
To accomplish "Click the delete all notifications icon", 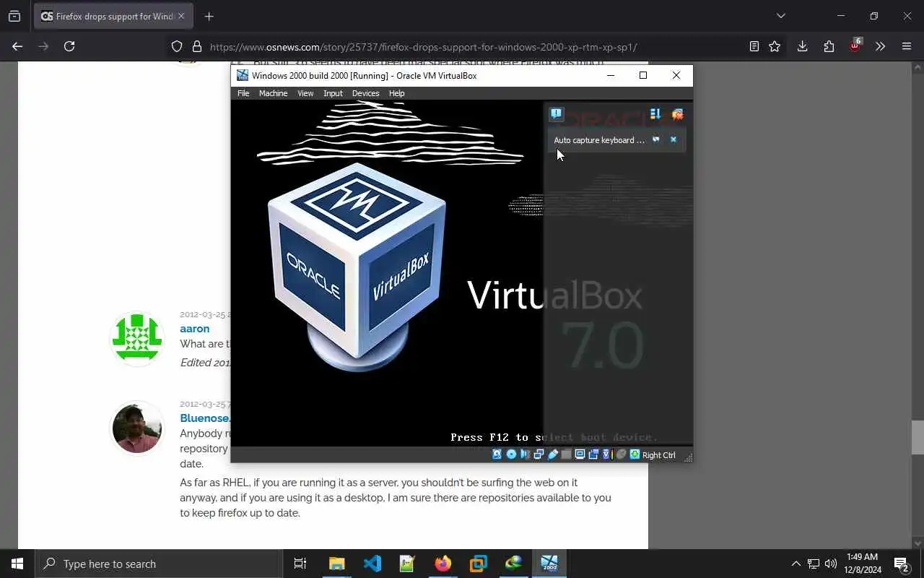I will click(677, 114).
